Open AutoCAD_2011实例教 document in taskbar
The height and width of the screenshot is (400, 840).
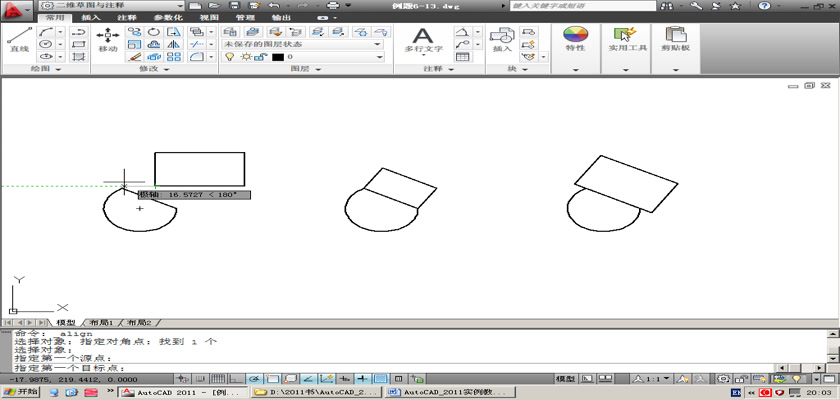point(450,392)
